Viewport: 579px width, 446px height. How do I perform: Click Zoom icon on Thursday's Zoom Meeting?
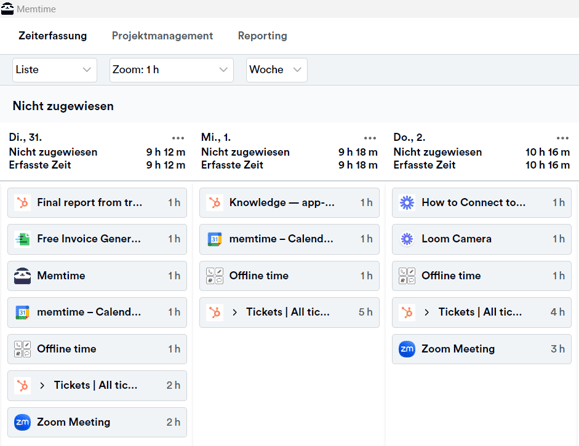point(407,349)
